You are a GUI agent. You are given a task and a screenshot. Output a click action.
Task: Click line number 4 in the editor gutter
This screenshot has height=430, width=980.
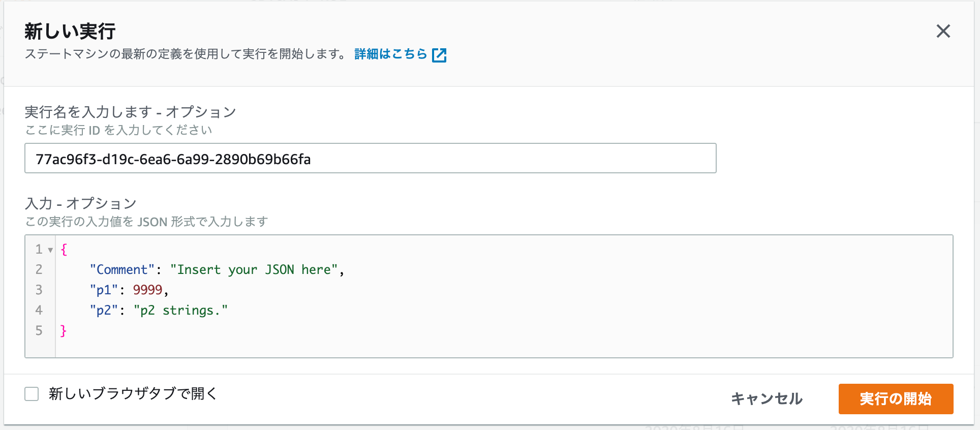pyautogui.click(x=39, y=310)
